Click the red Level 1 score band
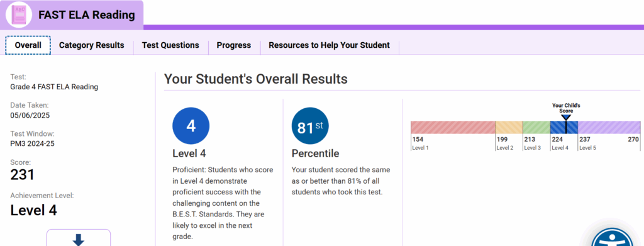The image size is (644, 246). tap(453, 127)
